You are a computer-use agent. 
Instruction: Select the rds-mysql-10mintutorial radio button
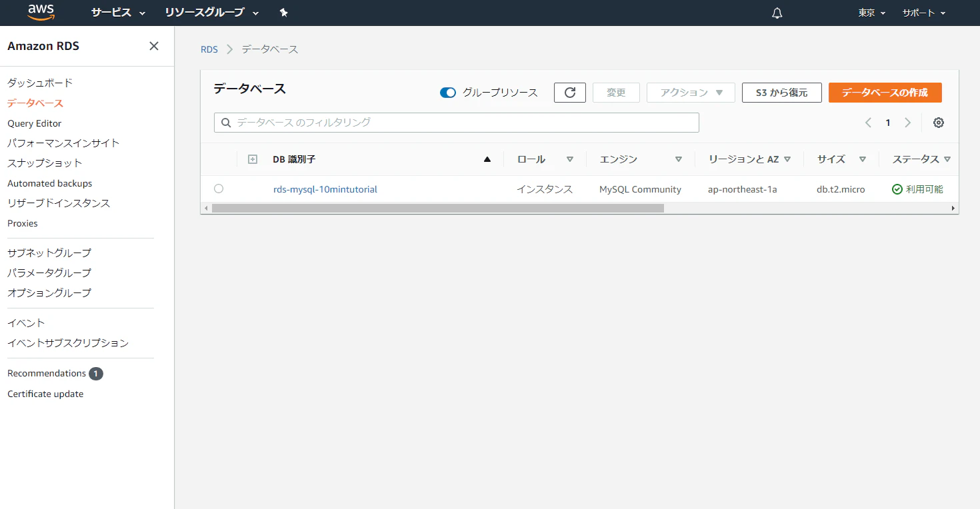pos(219,189)
